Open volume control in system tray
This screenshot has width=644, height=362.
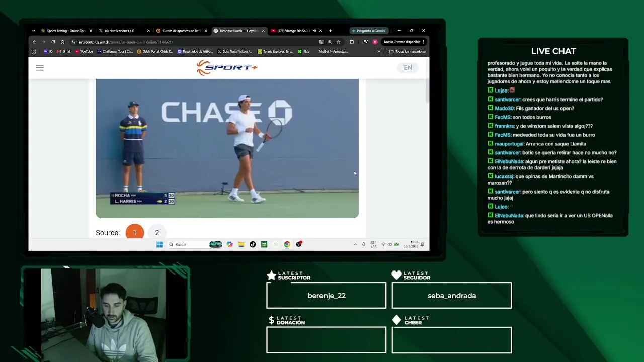(x=390, y=244)
